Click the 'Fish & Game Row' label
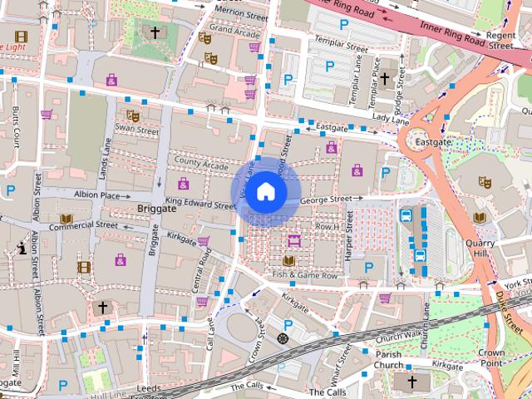Viewport: 532px width, 399px height. [305, 275]
